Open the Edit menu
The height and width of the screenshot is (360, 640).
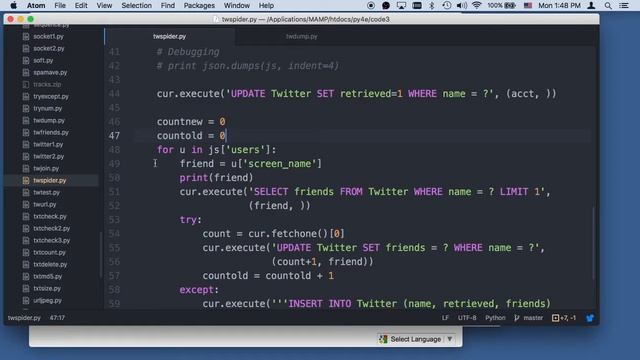coord(81,5)
